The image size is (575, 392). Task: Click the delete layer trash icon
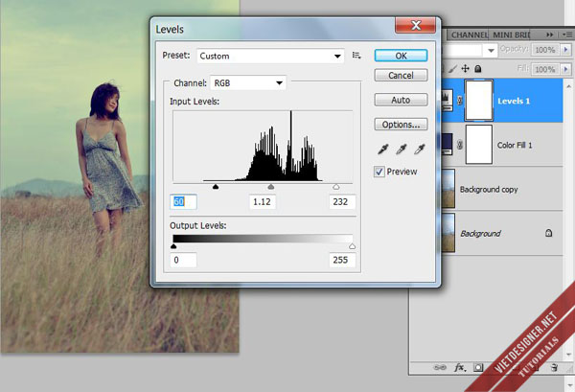click(555, 367)
